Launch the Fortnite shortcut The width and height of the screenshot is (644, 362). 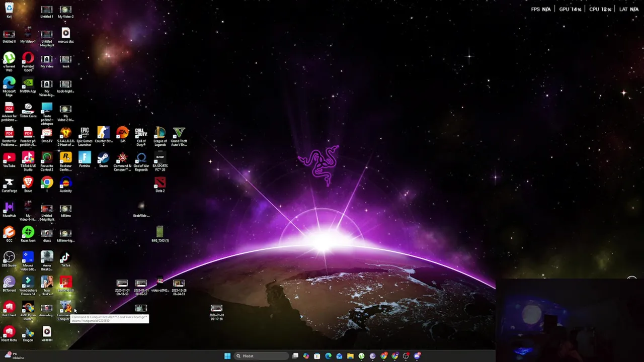(85, 160)
